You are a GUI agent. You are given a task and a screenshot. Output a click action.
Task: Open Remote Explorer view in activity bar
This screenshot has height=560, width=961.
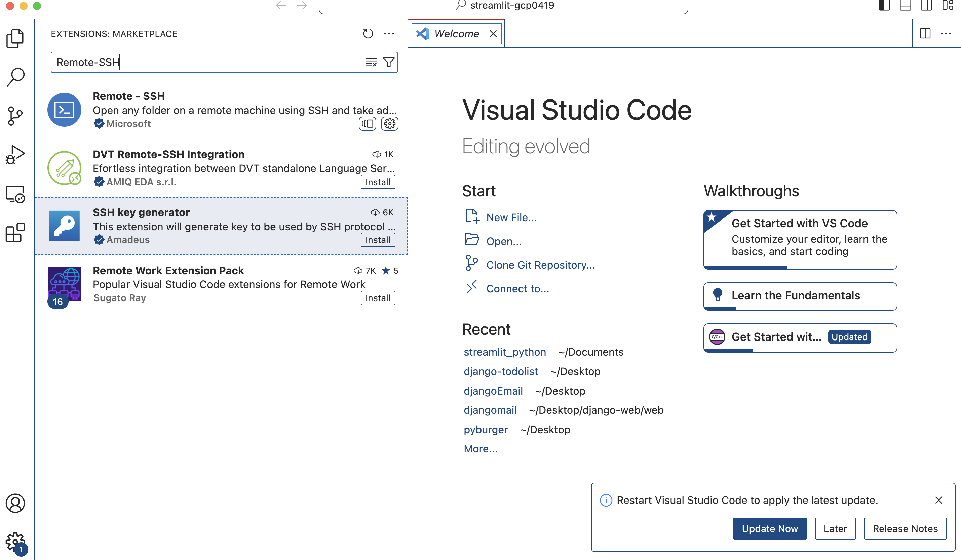pyautogui.click(x=15, y=194)
